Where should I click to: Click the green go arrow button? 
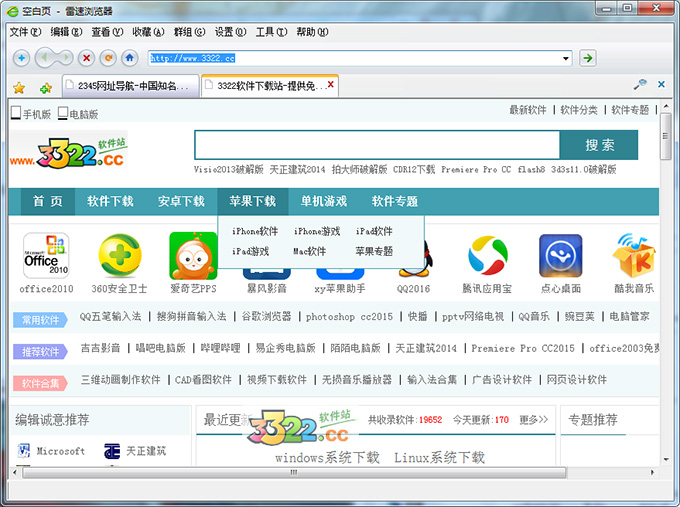588,58
